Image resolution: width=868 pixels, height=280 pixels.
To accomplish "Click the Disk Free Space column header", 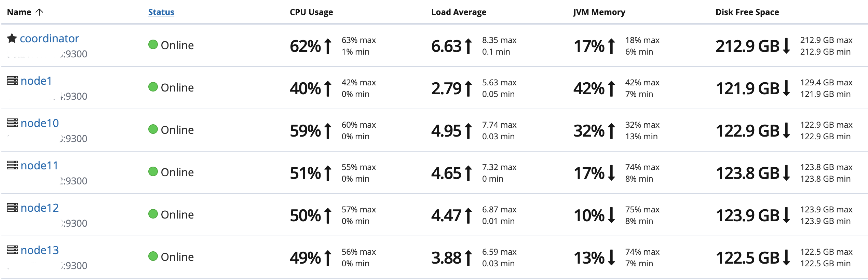I will (747, 12).
